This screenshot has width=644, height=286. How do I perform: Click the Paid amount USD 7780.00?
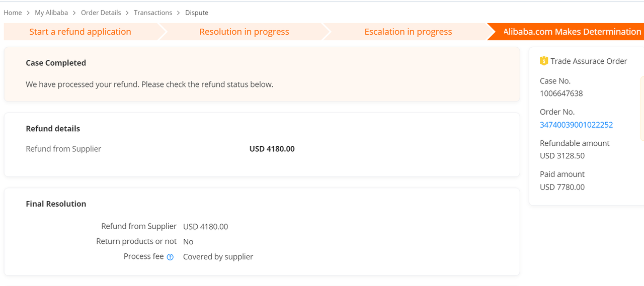[x=562, y=187]
